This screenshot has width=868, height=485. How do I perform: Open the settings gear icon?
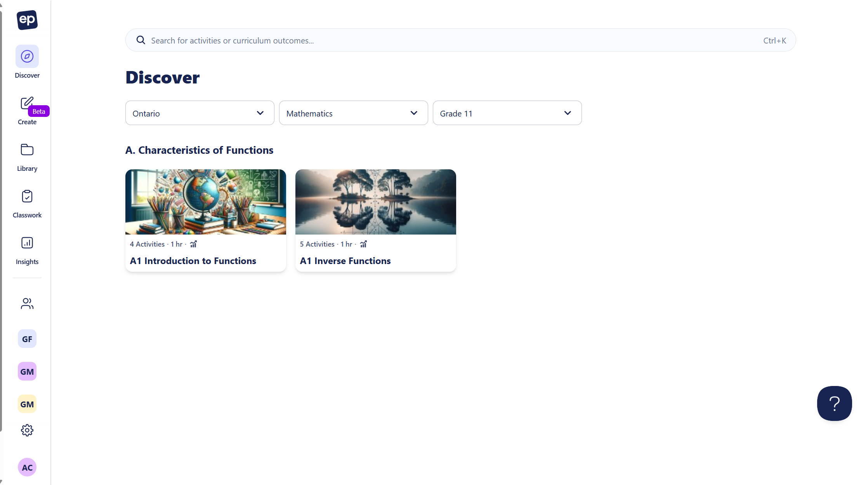click(27, 430)
